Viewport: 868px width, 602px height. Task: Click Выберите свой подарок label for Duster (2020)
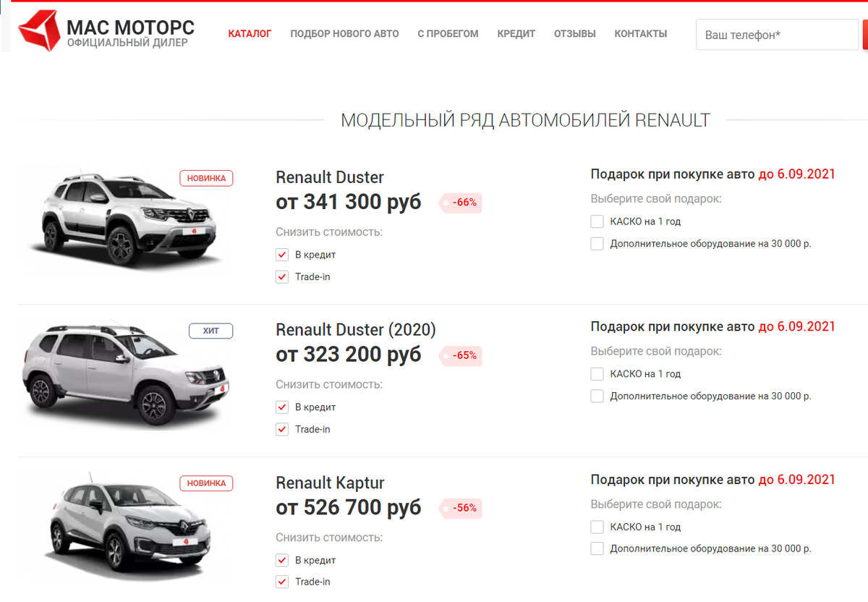point(656,352)
